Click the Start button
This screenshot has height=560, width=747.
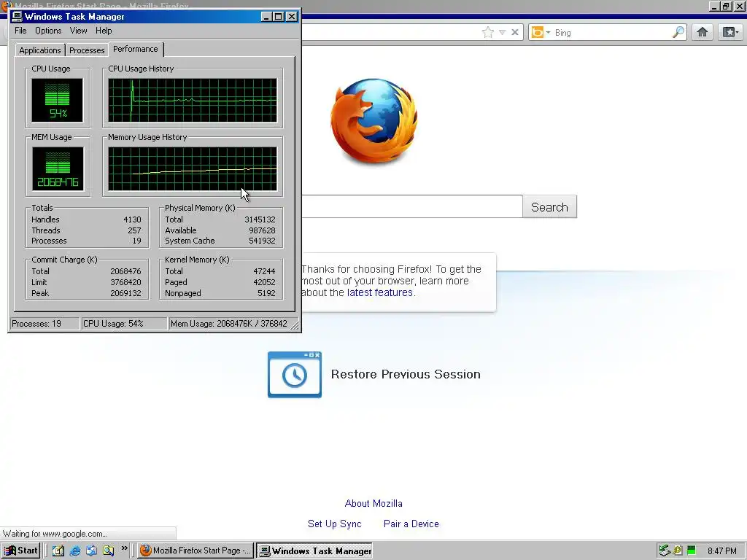pyautogui.click(x=21, y=551)
